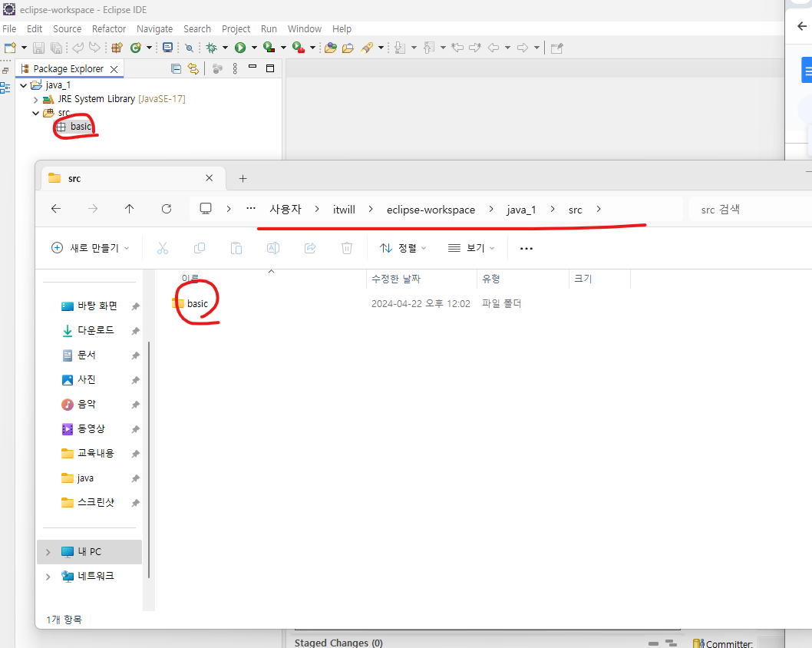812x648 pixels.
Task: Collapse the src folder node
Action: [36, 113]
